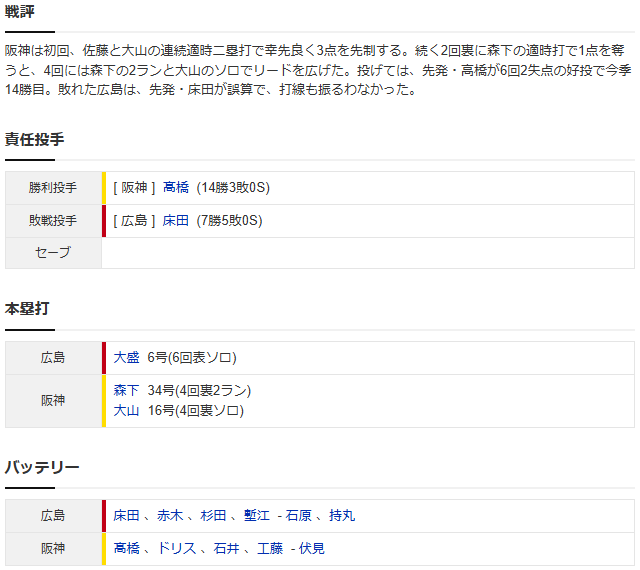This screenshot has width=640, height=570.
Task: Click the 勝利投手 row label cell
Action: pos(53,188)
